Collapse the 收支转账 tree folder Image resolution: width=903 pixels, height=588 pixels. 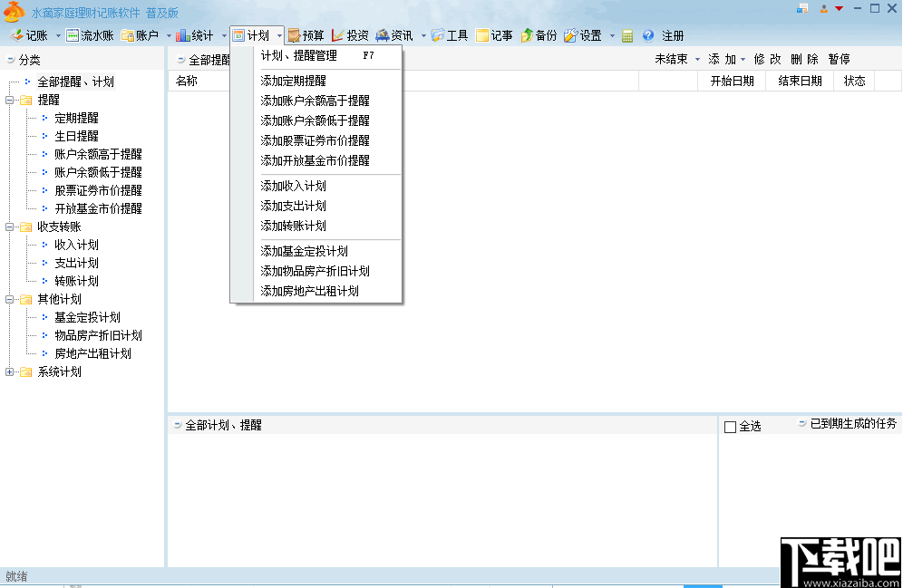click(9, 227)
